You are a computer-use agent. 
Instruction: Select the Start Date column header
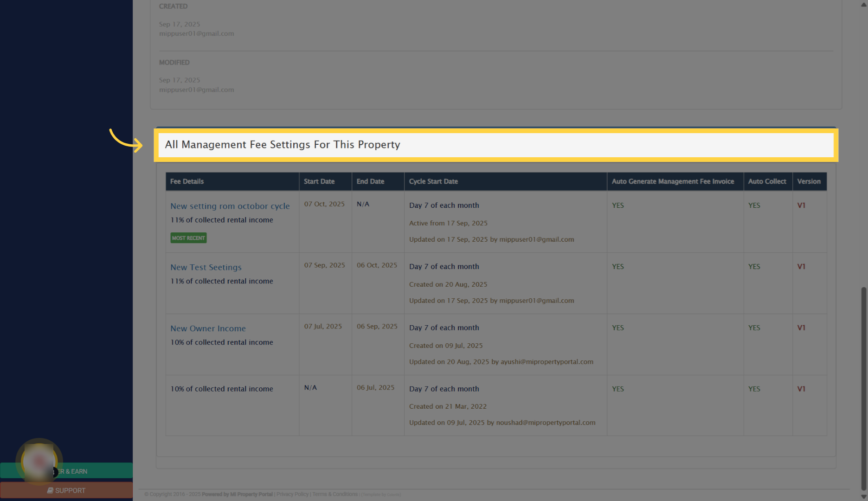point(319,181)
